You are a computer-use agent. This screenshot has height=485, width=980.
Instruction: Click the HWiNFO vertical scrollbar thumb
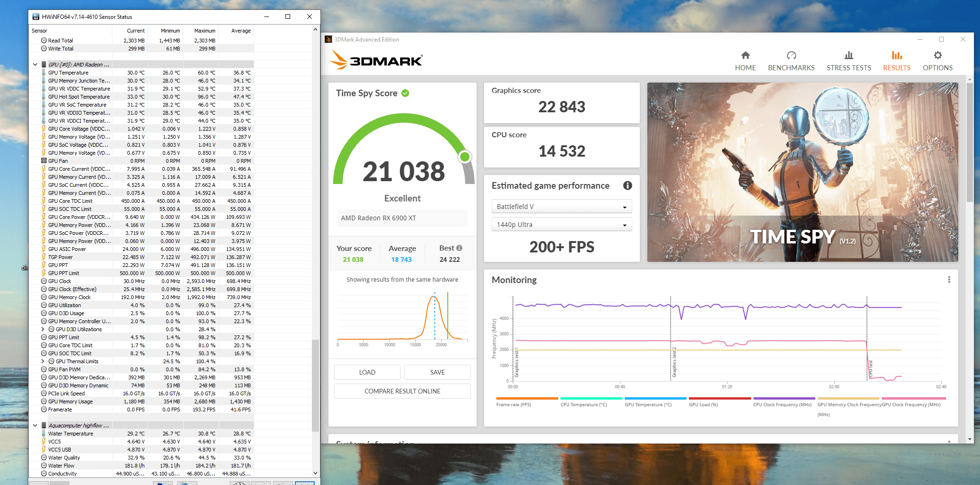[x=315, y=385]
